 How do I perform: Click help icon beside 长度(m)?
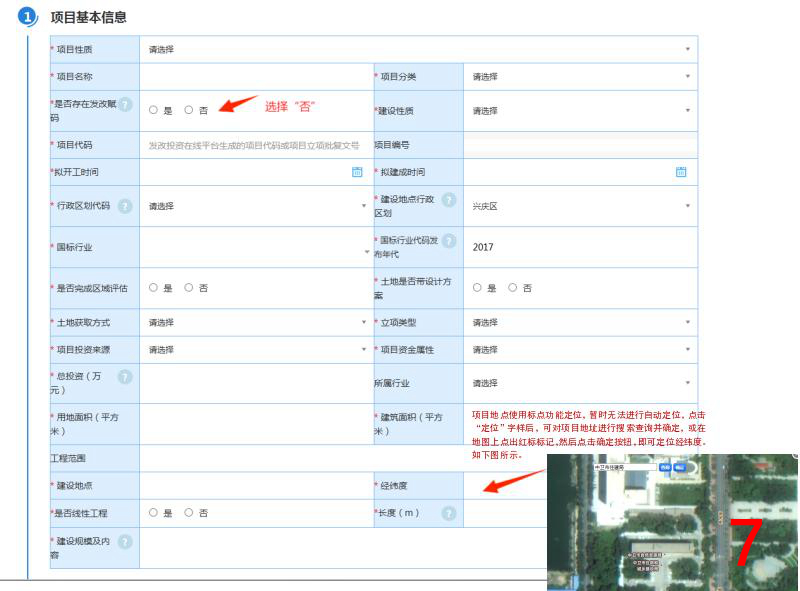(449, 513)
